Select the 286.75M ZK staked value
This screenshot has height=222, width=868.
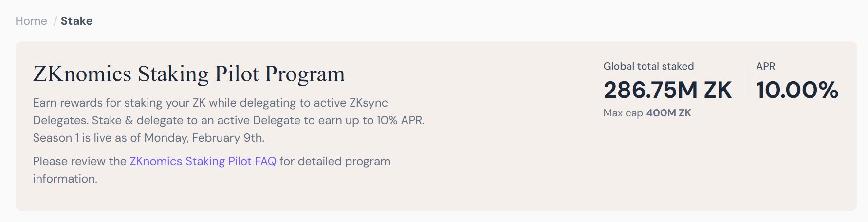coord(667,90)
